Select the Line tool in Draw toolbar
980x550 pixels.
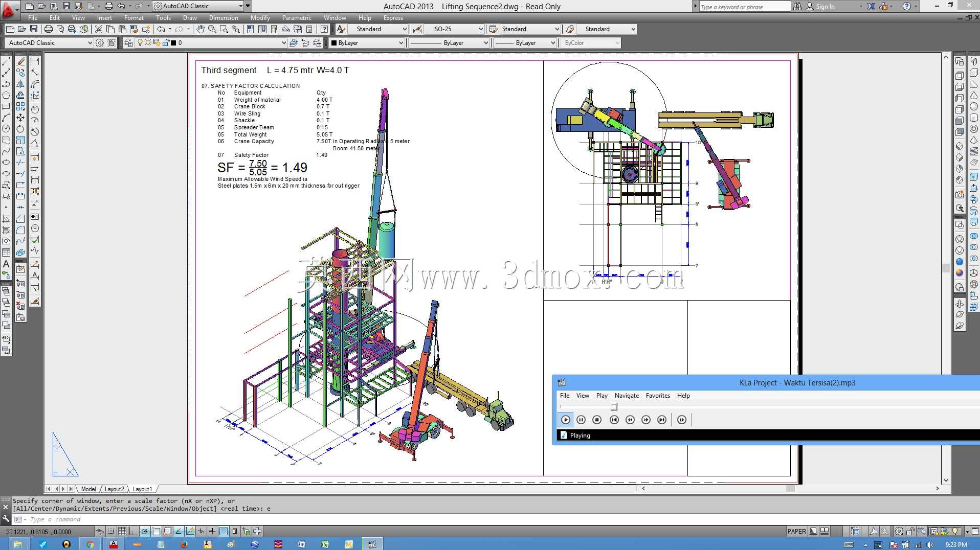point(6,61)
